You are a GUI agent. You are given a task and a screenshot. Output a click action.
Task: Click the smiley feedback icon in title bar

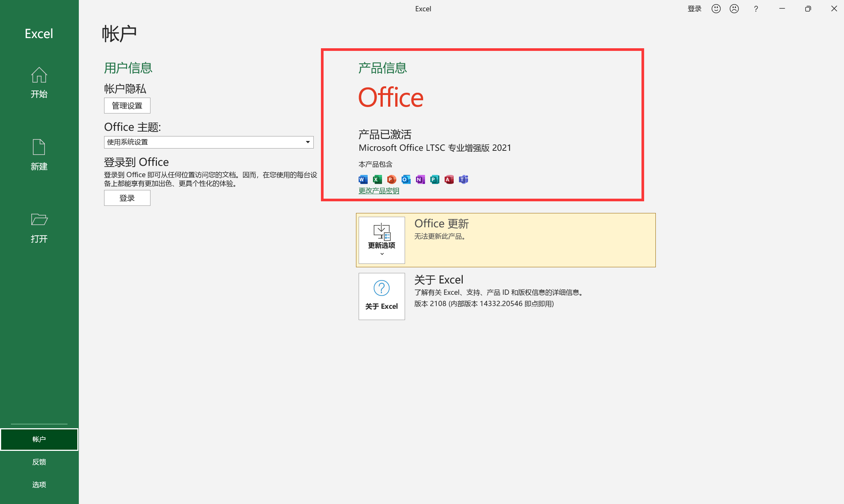(x=716, y=9)
